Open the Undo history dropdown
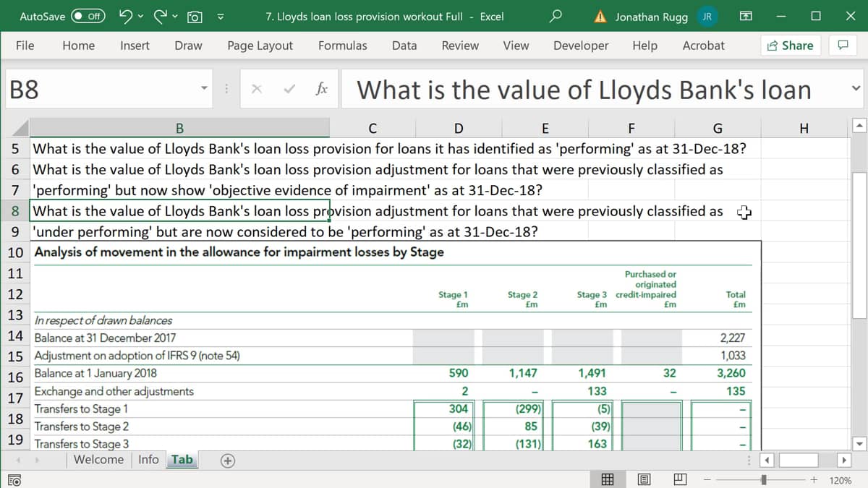The width and height of the screenshot is (868, 488). (x=140, y=17)
